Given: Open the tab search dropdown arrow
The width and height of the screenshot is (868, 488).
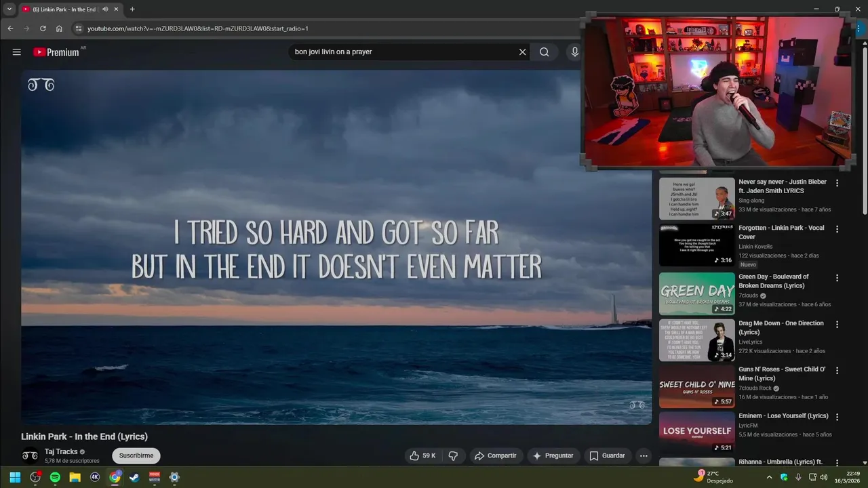Looking at the screenshot, I should tap(9, 9).
